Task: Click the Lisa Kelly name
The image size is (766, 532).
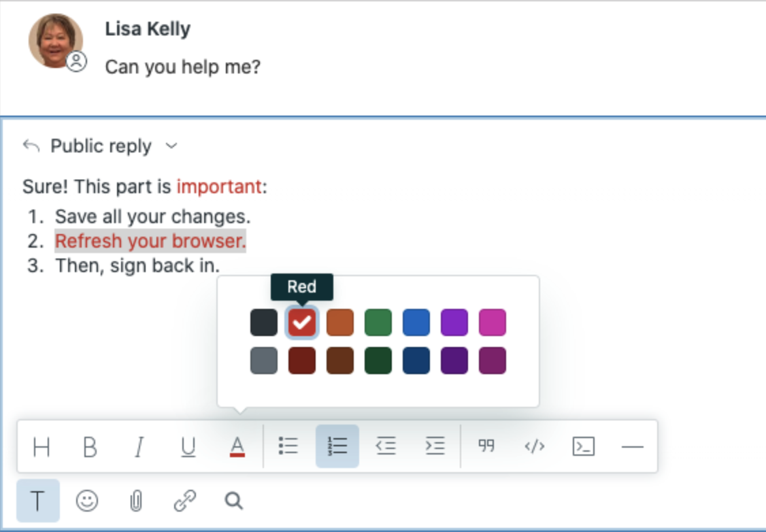Action: pos(148,29)
